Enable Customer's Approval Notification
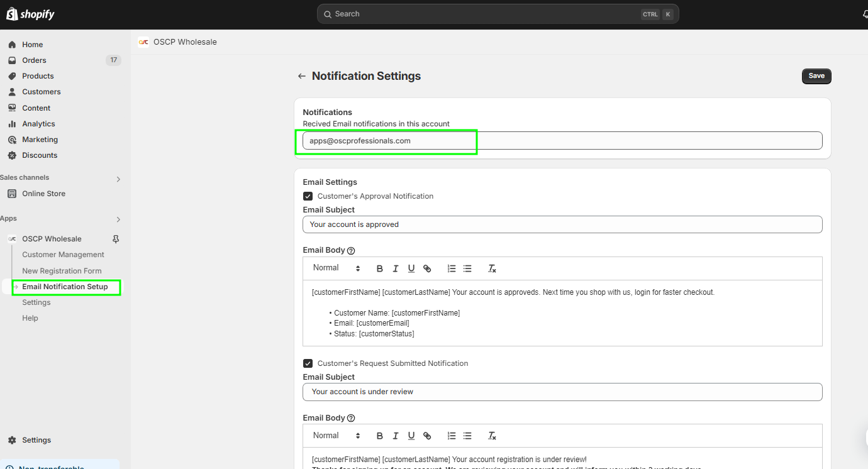This screenshot has width=868, height=469. [x=308, y=196]
